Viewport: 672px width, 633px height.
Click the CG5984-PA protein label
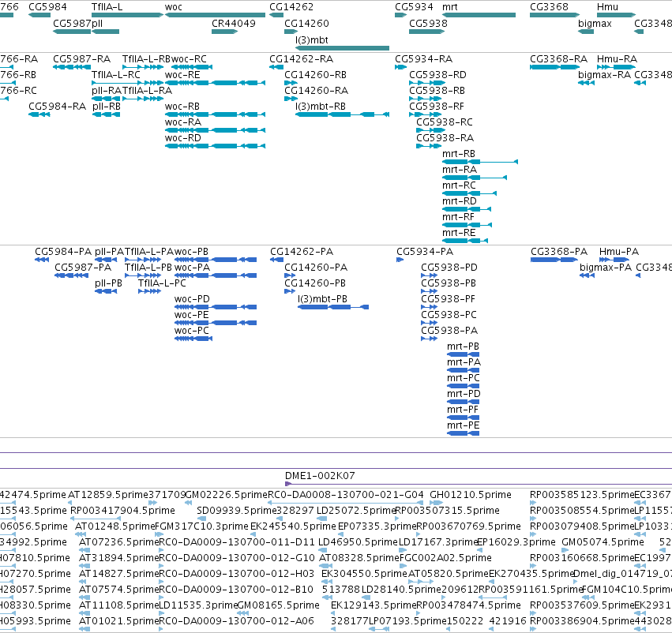point(63,252)
